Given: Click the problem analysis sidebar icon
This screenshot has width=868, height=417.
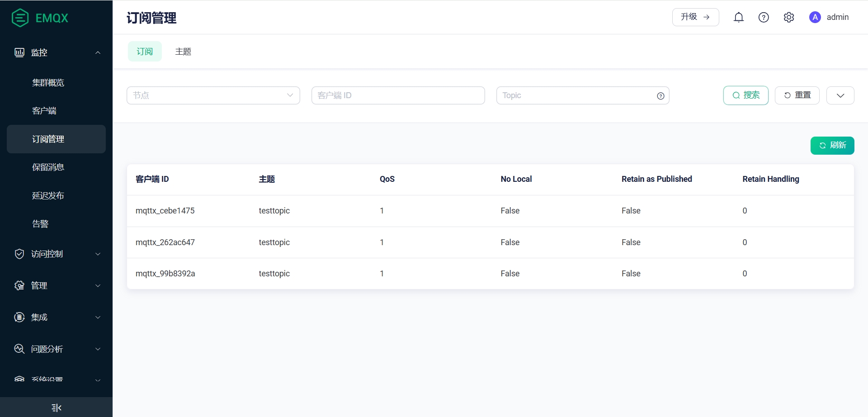Looking at the screenshot, I should coord(19,349).
